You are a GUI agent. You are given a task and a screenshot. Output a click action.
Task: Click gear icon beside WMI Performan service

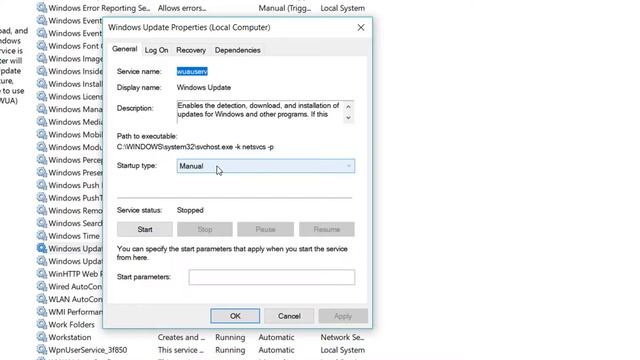tap(42, 311)
